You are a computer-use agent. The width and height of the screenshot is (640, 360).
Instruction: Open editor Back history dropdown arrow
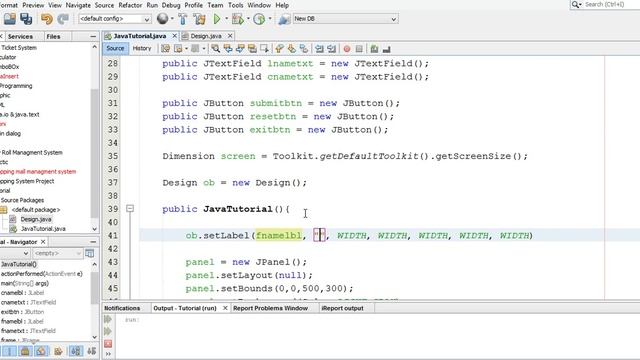(186, 49)
